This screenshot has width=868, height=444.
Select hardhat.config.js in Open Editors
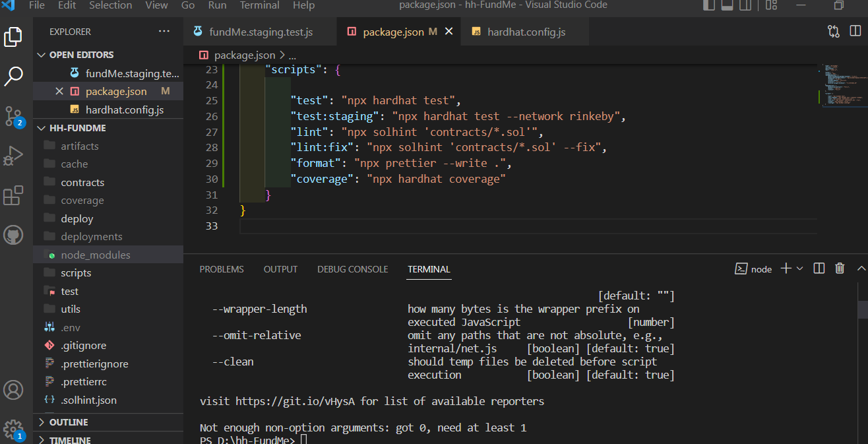click(108, 110)
